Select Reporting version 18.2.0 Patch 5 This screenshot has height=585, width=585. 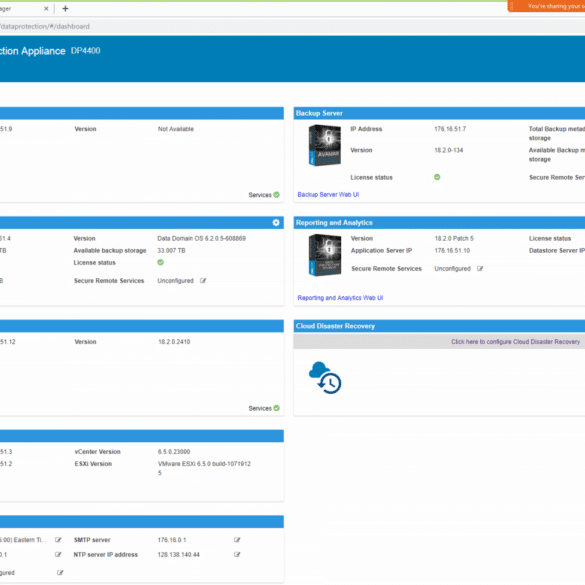click(454, 238)
